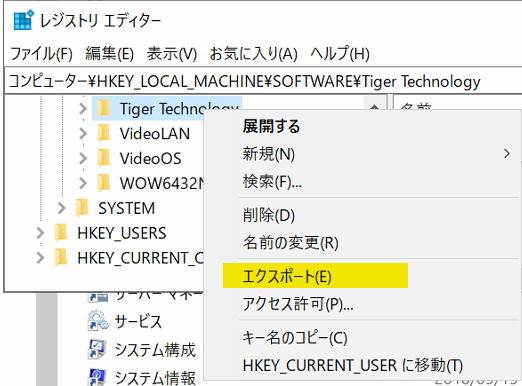This screenshot has height=386, width=522.
Task: Open the 新規(N) submenu arrow
Action: point(507,154)
